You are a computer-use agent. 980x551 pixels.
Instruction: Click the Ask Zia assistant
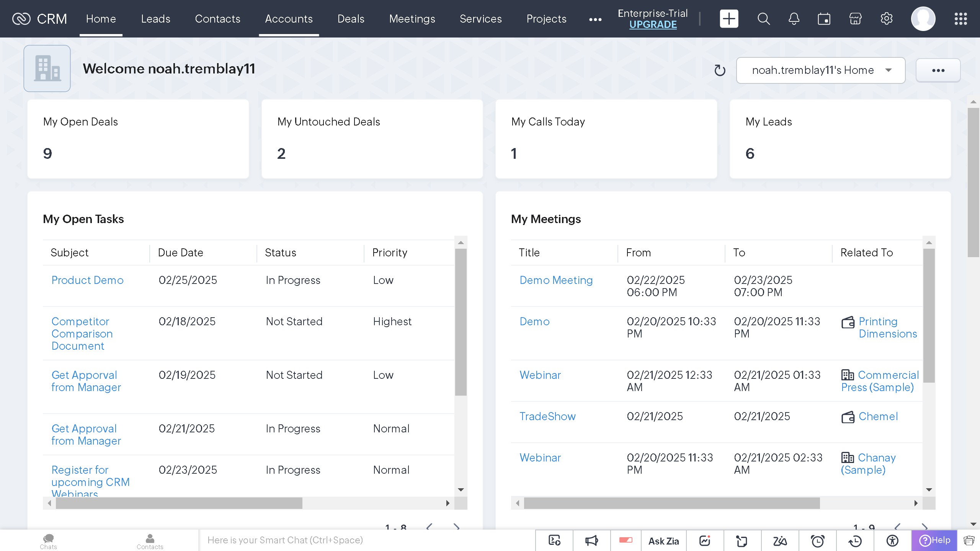click(x=663, y=541)
